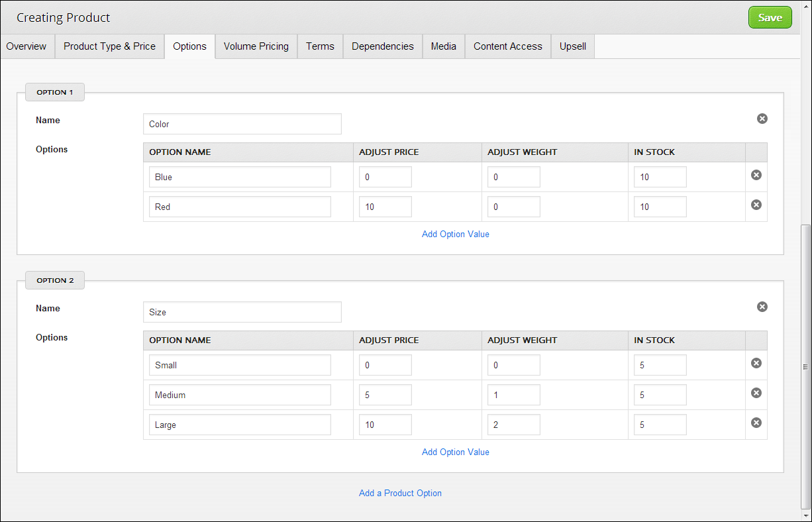
Task: Edit the Small option name field
Action: pyautogui.click(x=240, y=365)
